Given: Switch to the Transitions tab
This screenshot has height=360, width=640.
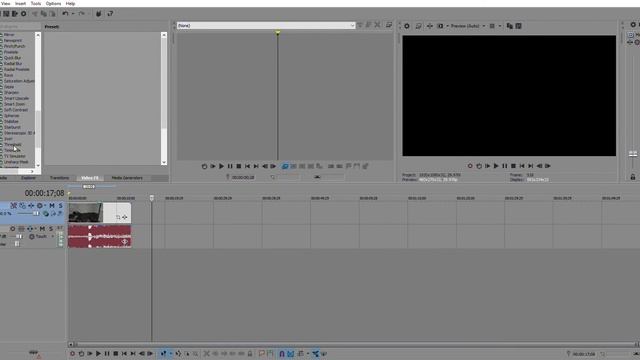Looking at the screenshot, I should pos(60,178).
